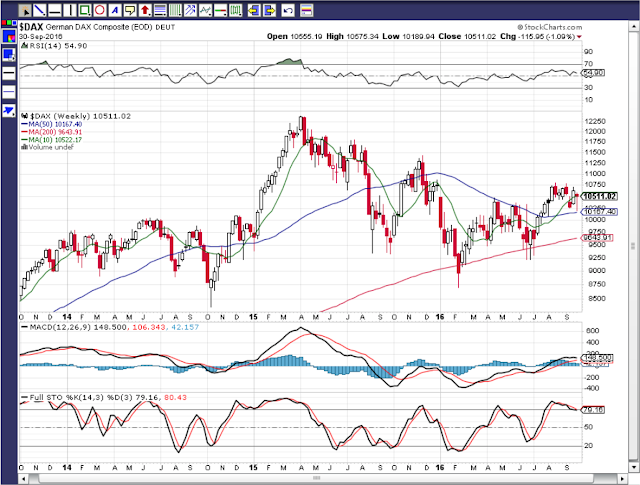The width and height of the screenshot is (640, 485).
Task: Choose the blue diagonal trend line tool
Action: (39, 10)
